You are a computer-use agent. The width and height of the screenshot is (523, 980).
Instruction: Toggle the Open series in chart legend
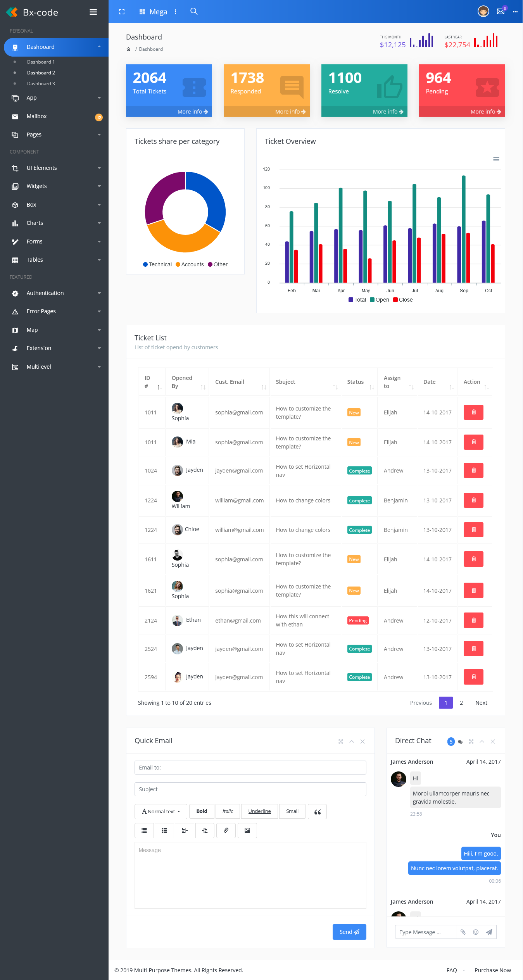(379, 300)
